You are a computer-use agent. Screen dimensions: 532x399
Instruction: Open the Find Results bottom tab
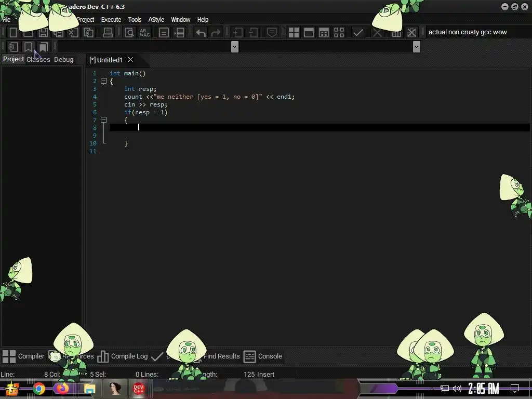pyautogui.click(x=221, y=356)
